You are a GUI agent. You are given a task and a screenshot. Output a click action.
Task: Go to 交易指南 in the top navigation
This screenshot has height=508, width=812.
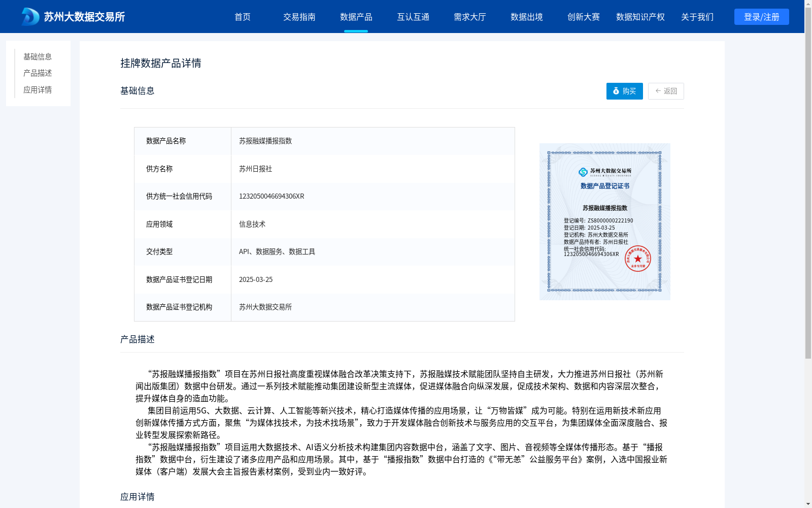[x=299, y=17]
